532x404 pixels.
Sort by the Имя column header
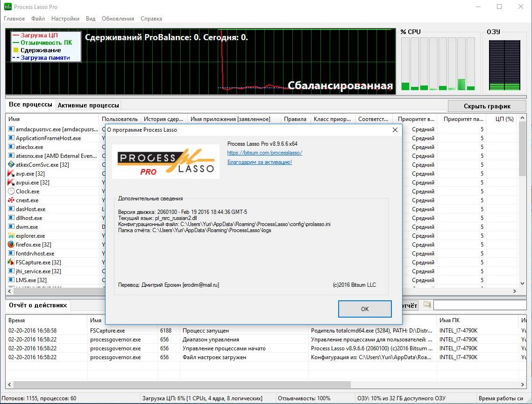point(52,119)
